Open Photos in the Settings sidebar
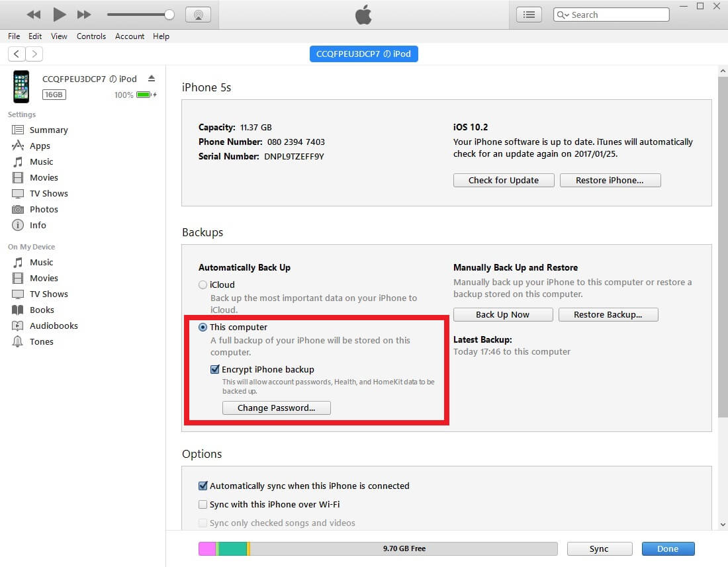The image size is (728, 567). (x=44, y=210)
